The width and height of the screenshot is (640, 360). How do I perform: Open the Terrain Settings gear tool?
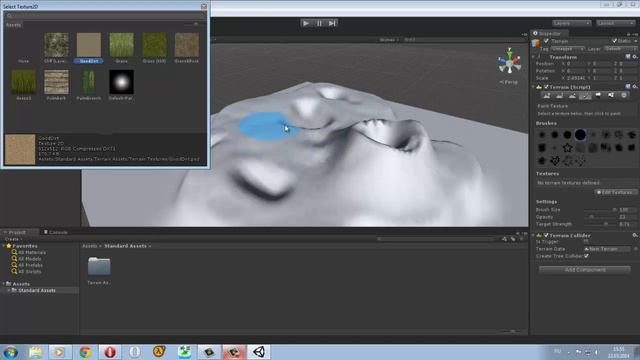(624, 96)
